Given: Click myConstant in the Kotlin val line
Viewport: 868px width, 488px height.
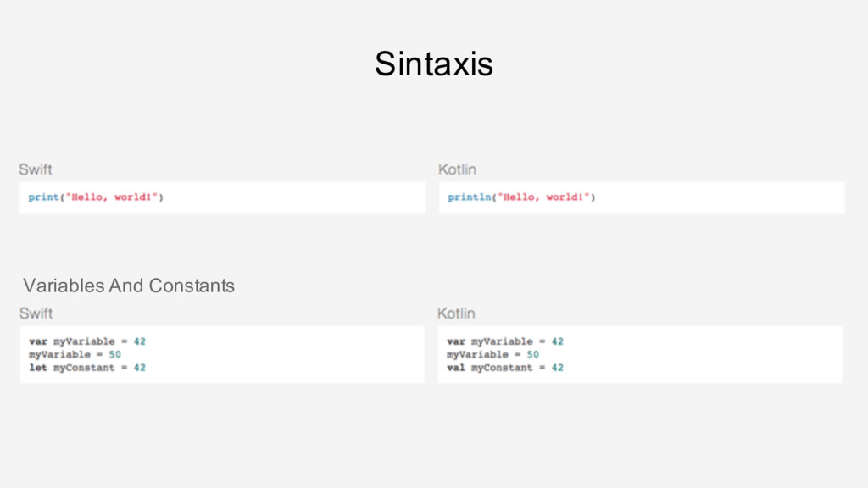Looking at the screenshot, I should pos(503,368).
